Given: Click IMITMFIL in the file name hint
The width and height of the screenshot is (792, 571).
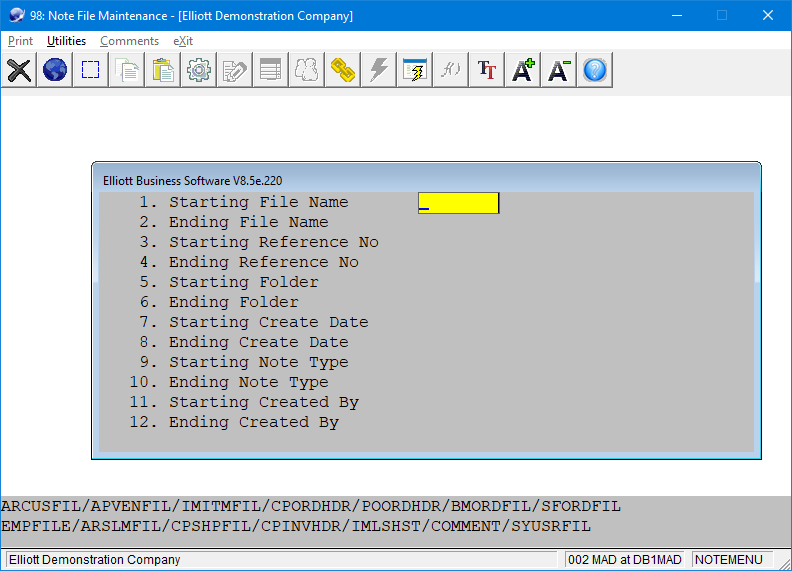Looking at the screenshot, I should coord(221,506).
